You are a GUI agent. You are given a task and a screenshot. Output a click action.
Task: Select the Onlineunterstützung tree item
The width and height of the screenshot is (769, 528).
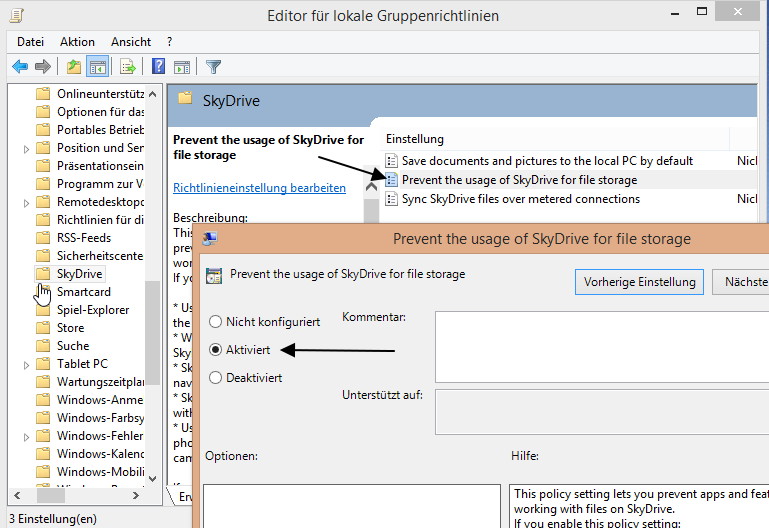(x=100, y=94)
